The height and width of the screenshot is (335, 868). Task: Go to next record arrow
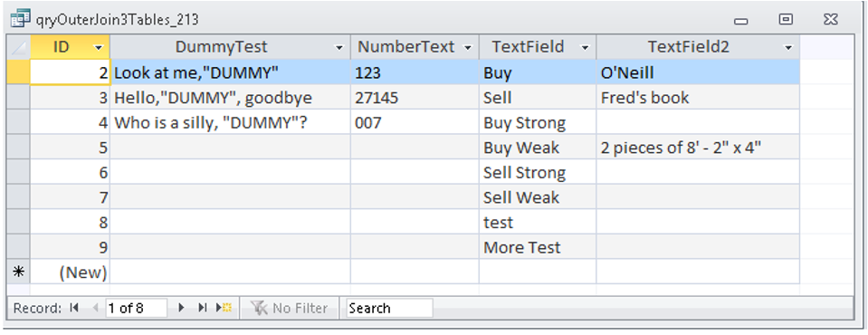click(181, 308)
